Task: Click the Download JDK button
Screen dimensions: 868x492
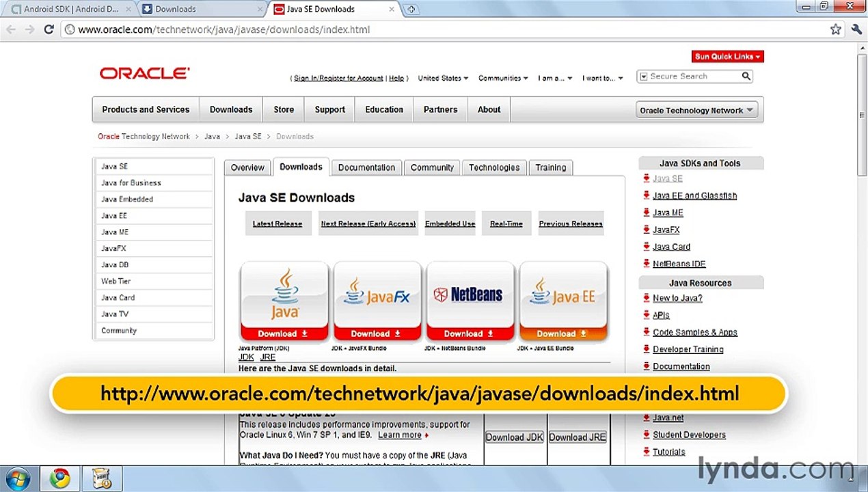Action: click(515, 437)
